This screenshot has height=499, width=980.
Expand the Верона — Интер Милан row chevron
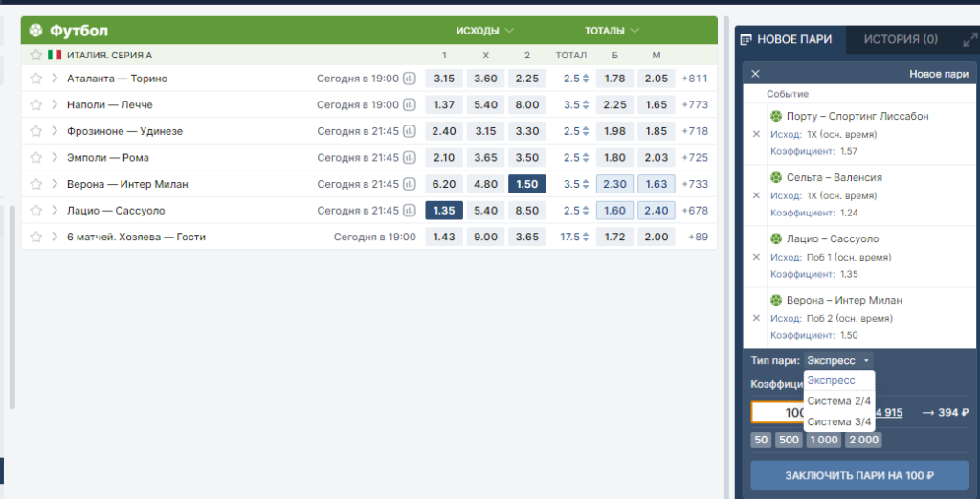pos(55,184)
